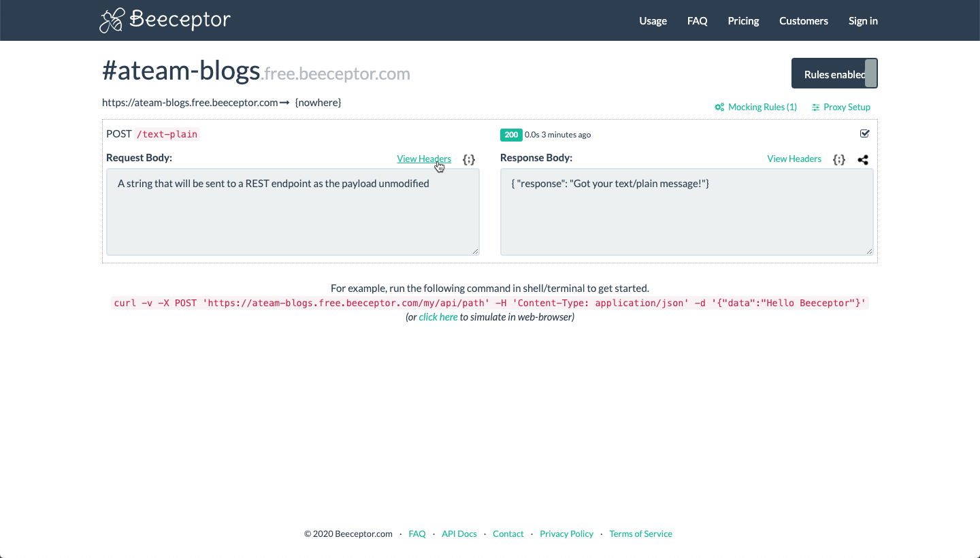Open Terms of Service footer link
The width and height of the screenshot is (980, 558).
click(641, 534)
